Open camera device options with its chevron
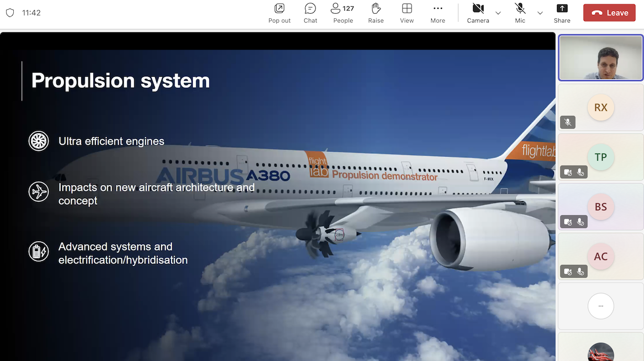This screenshot has height=361, width=644. [x=498, y=13]
